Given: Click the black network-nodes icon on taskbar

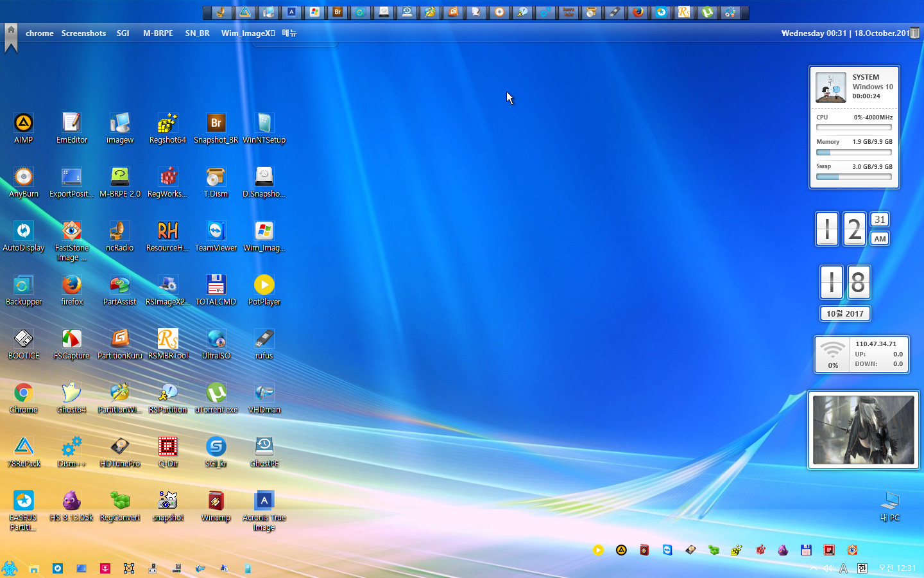Looking at the screenshot, I should coord(129,568).
